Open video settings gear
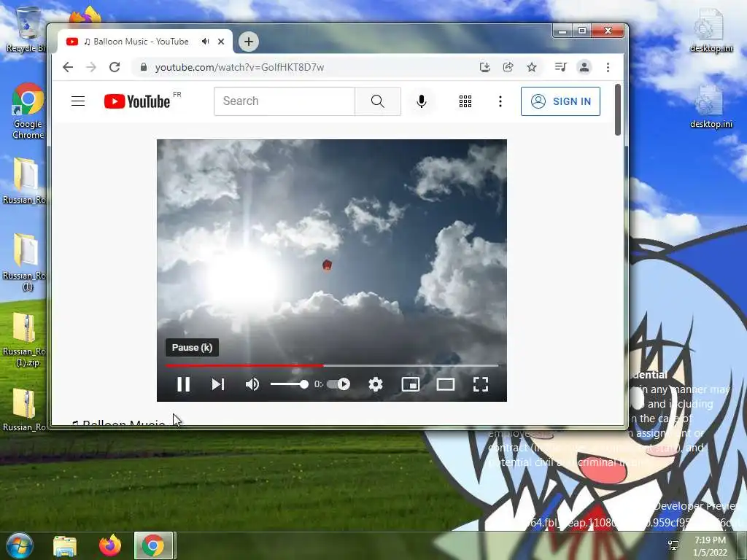Viewport: 747px width, 560px height. click(x=376, y=384)
